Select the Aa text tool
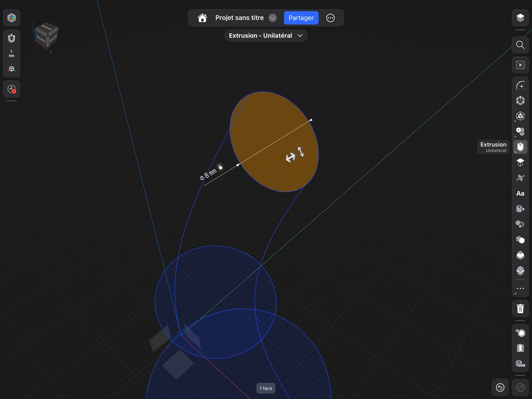This screenshot has height=399, width=532. coord(520,193)
